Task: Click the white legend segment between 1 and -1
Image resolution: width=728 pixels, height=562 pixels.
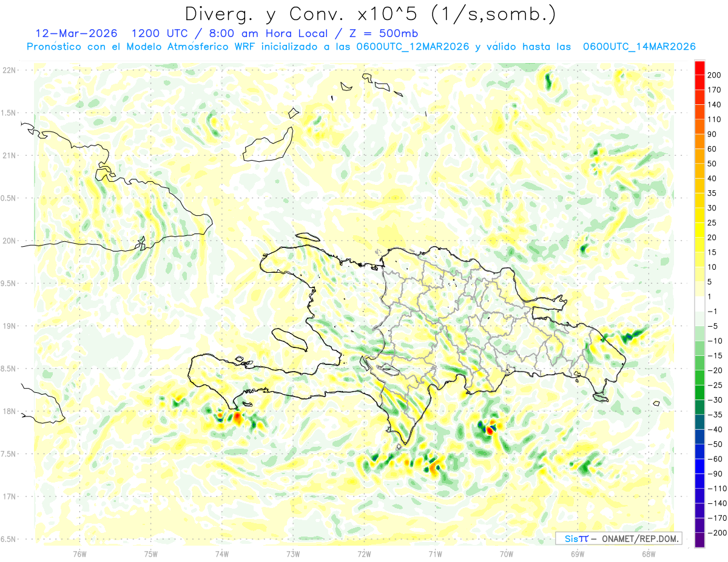Action: [699, 304]
